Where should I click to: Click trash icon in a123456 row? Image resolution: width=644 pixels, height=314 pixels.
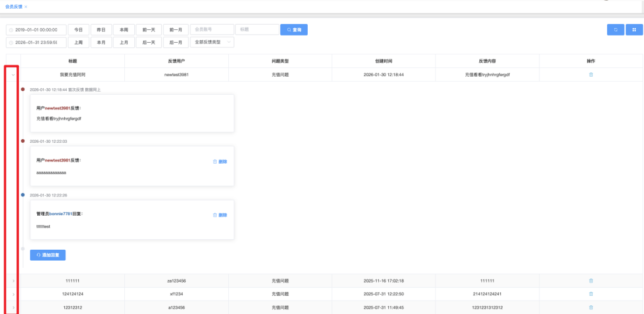591,307
